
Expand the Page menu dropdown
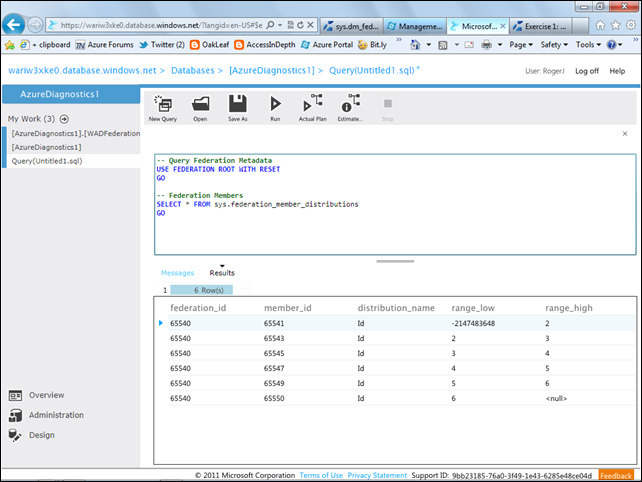point(521,45)
